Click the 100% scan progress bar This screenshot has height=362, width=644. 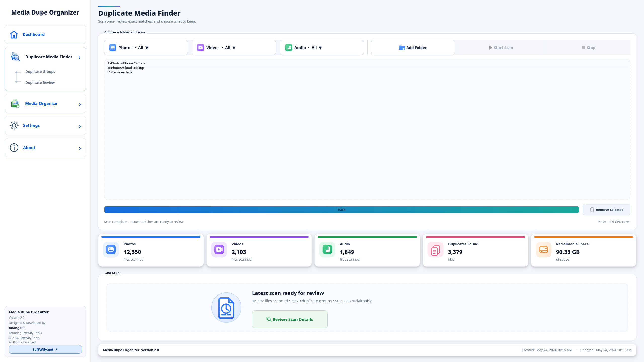pos(342,210)
